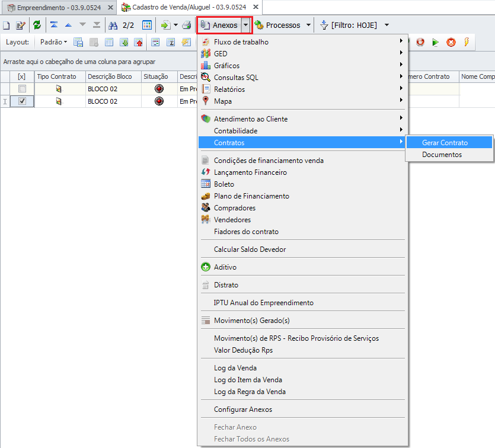Click the sigma totals table icon

click(171, 42)
